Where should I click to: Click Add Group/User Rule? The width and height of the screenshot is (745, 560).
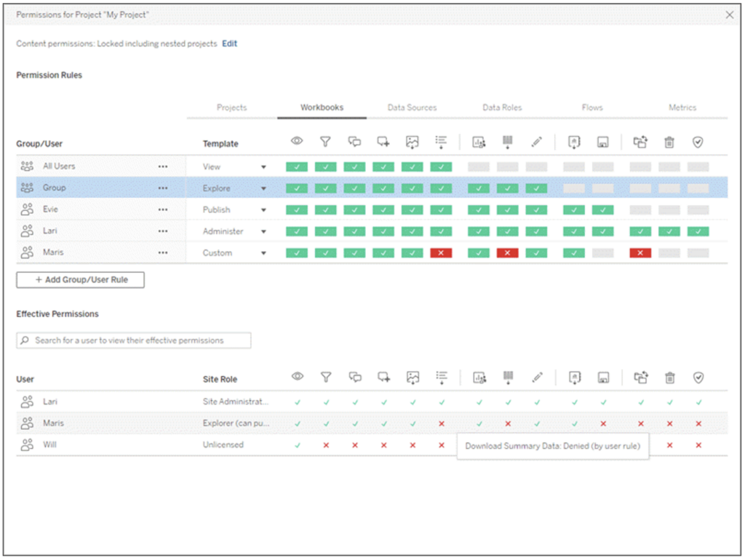pos(80,279)
